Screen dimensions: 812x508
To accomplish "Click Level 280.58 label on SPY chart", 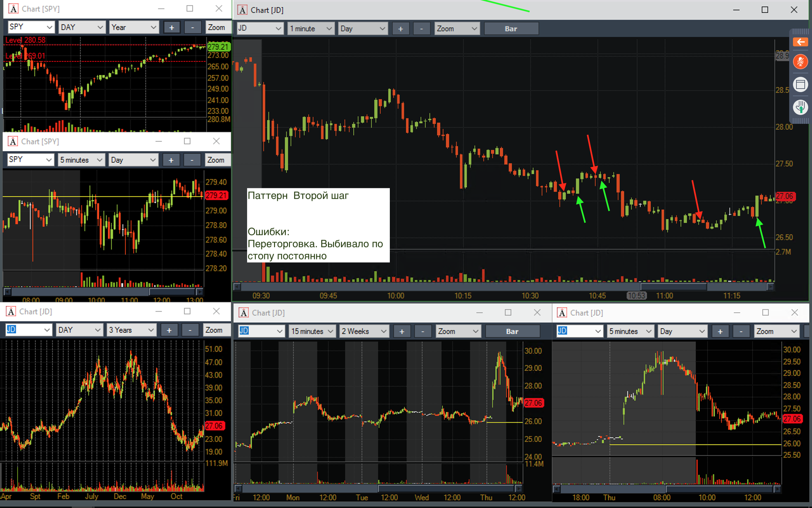I will pyautogui.click(x=25, y=40).
